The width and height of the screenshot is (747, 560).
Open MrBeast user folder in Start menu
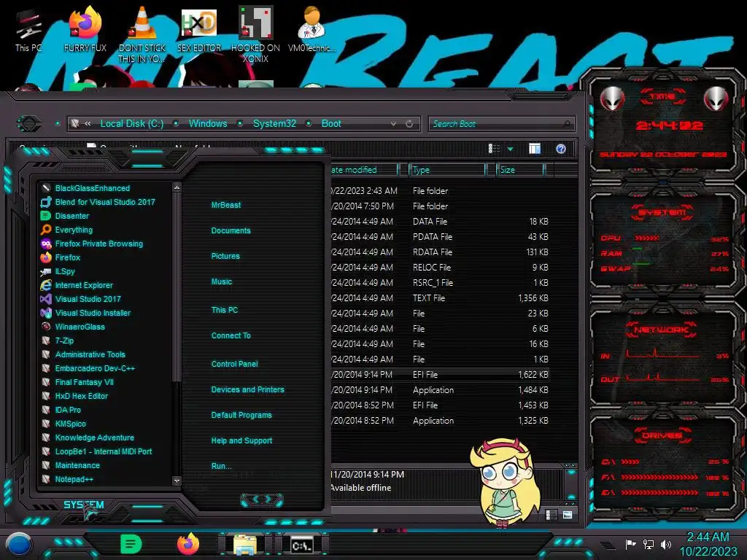pyautogui.click(x=226, y=205)
